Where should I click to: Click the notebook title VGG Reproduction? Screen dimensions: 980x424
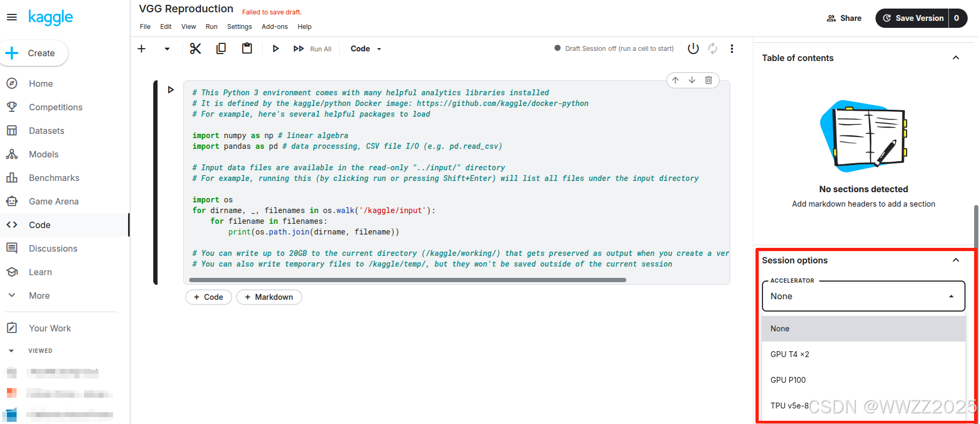tap(186, 9)
